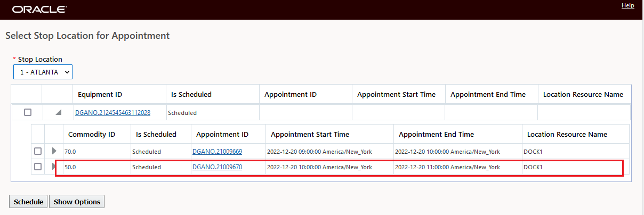
Task: Open the Help link
Action: click(627, 5)
